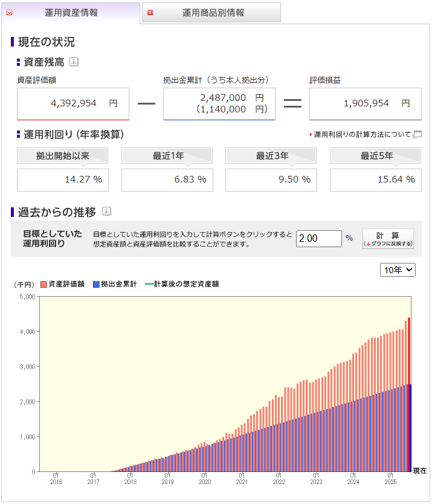This screenshot has height=504, width=432.
Task: Select the 運用資産情報 tab label
Action: tap(71, 13)
